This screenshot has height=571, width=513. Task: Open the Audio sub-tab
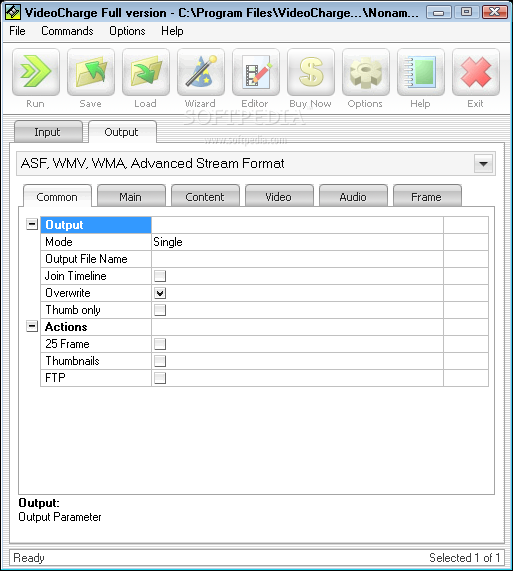[x=353, y=196]
